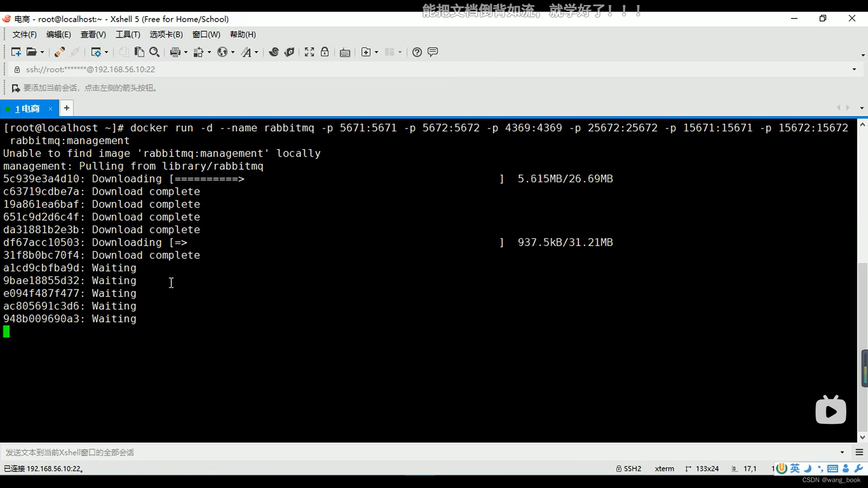Open the 查看(V) menu
This screenshot has height=488, width=868.
(x=93, y=34)
